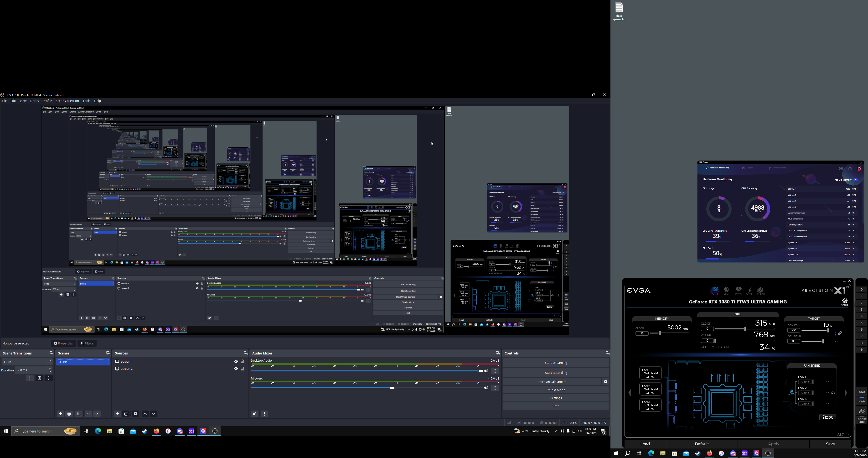Open Mic/Aux three-dot options menu

495,388
